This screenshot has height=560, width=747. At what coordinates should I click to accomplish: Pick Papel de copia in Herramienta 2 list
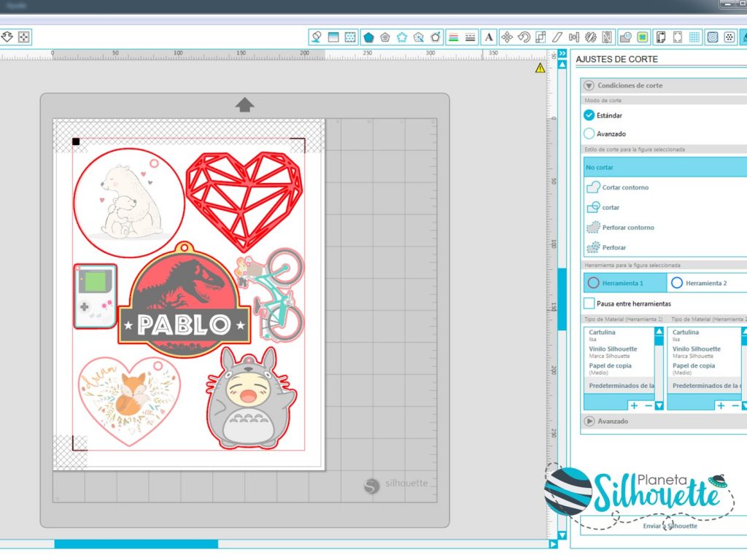click(x=704, y=368)
